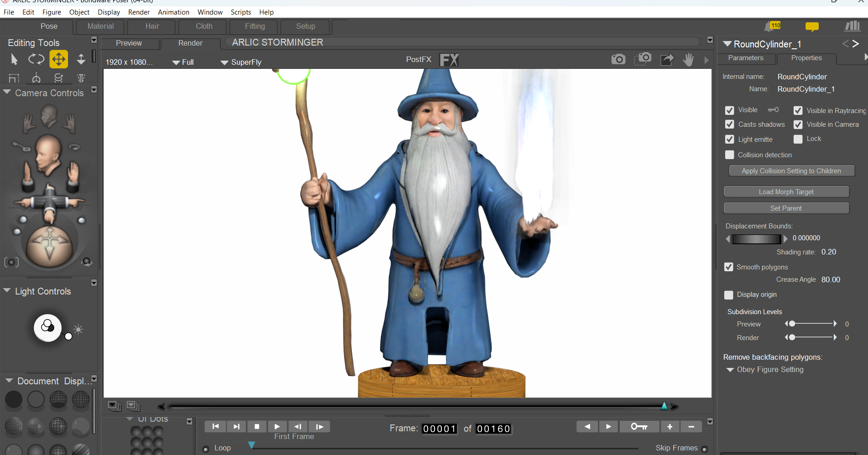Click the Displacement Bounds dial

click(x=757, y=239)
